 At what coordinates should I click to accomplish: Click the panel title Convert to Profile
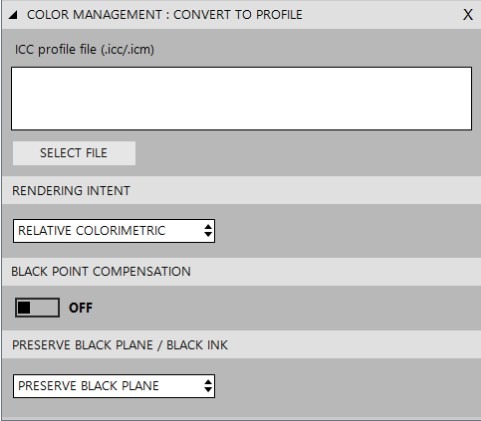(165, 15)
